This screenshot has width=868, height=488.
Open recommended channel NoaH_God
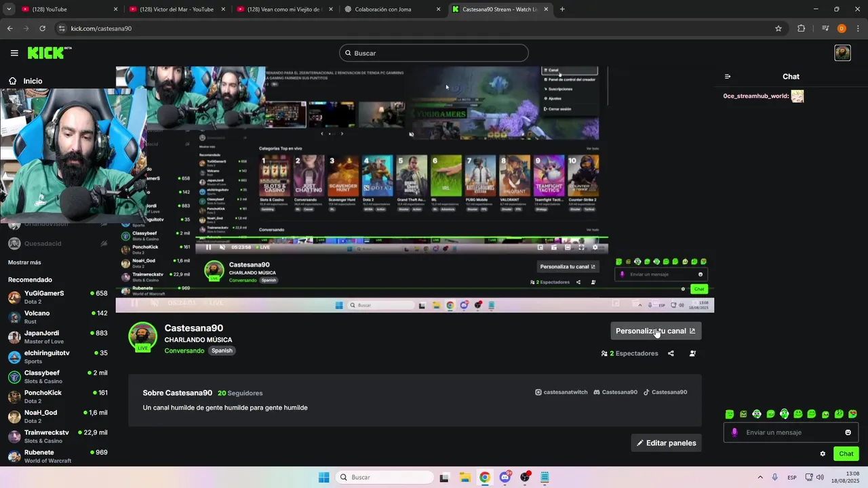58,416
